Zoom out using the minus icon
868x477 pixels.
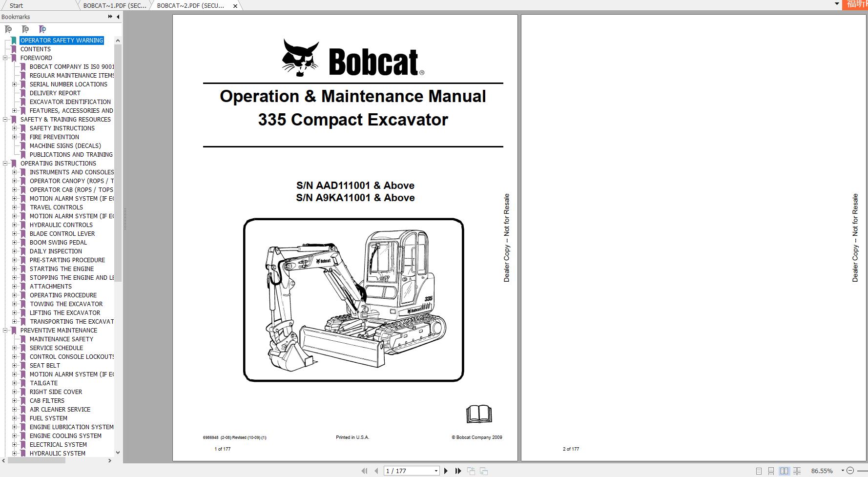850,470
